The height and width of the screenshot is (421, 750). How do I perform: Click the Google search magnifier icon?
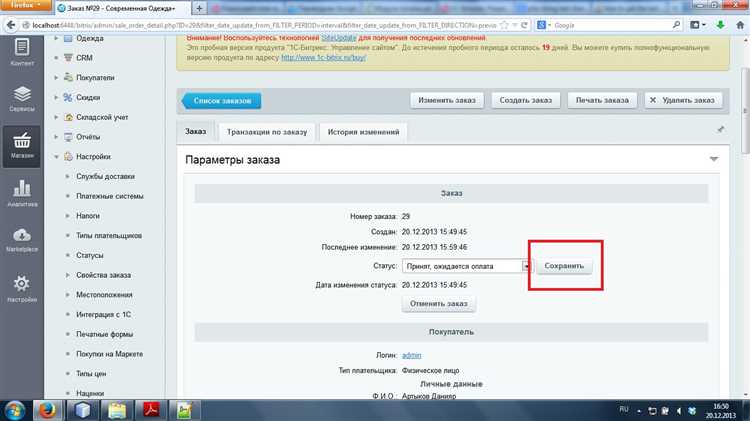coord(676,24)
